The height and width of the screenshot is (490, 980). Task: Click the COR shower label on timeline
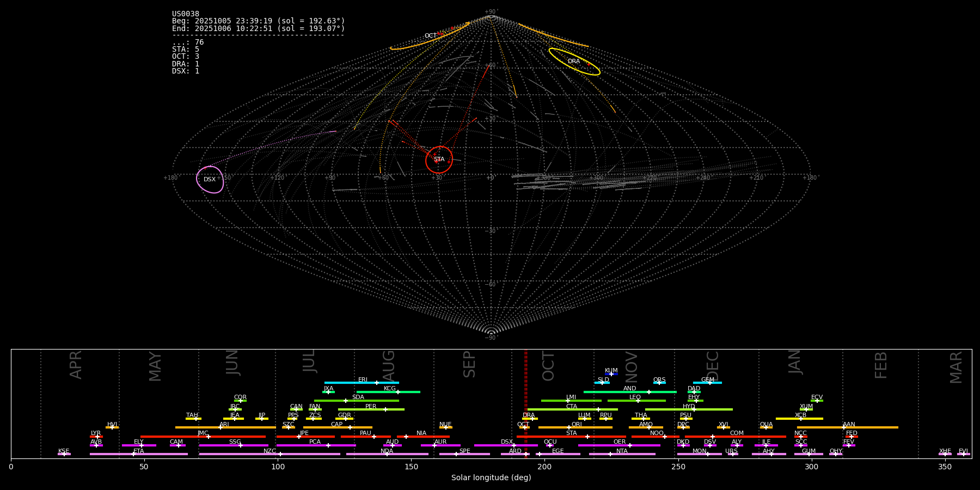tap(240, 397)
